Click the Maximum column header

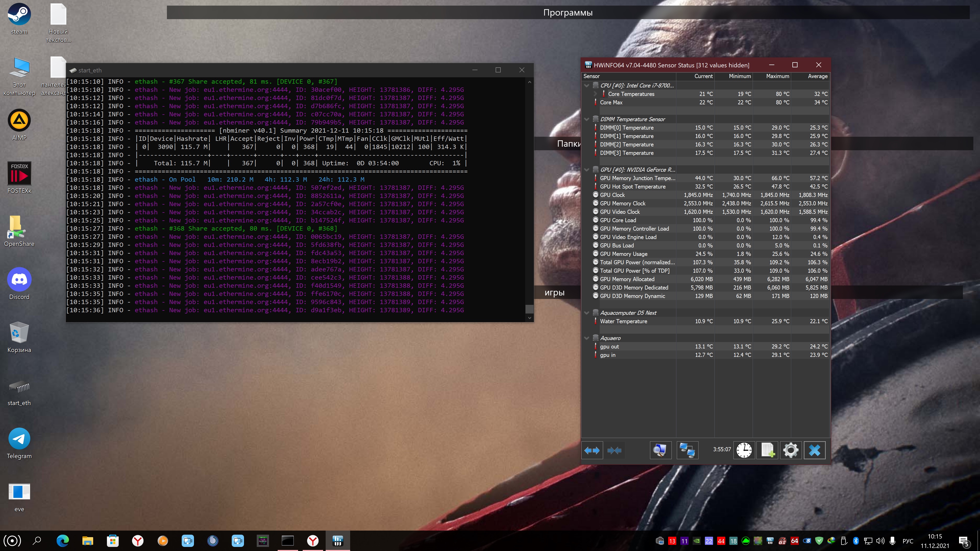pos(777,76)
